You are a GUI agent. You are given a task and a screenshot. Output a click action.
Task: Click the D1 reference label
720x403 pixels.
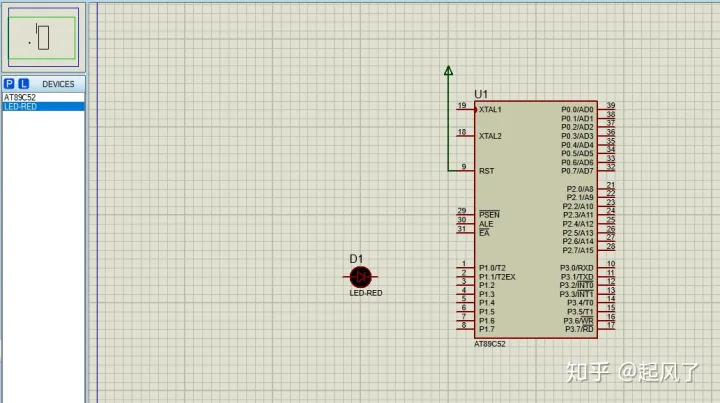[356, 259]
